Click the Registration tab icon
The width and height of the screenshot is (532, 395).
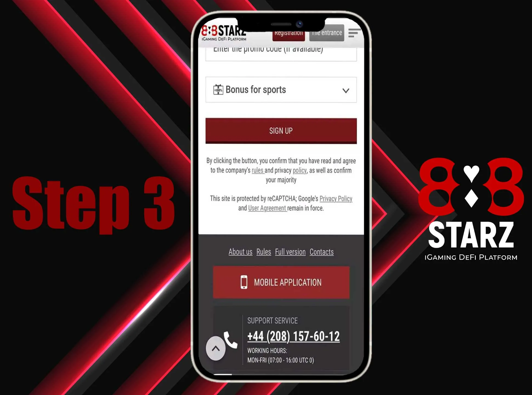[288, 33]
